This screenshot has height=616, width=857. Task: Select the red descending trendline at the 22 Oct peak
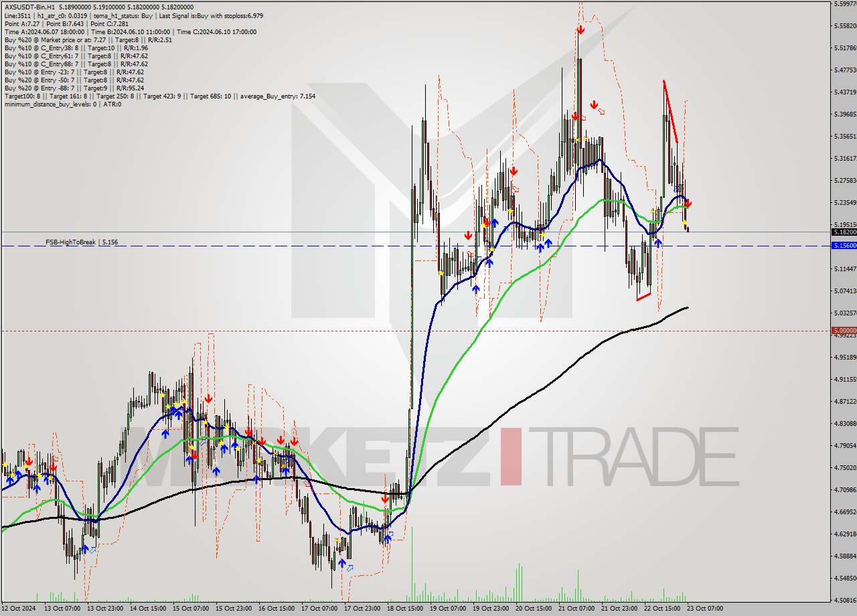(x=670, y=111)
